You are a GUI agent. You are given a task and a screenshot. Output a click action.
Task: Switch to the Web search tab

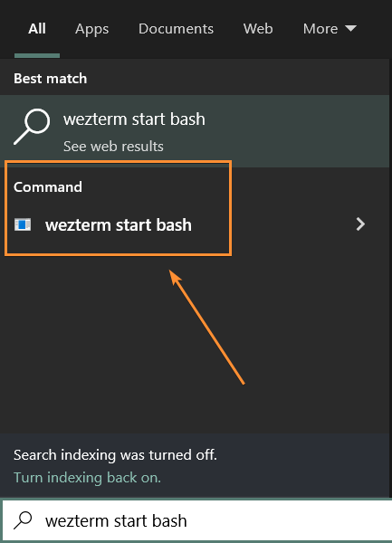(258, 29)
